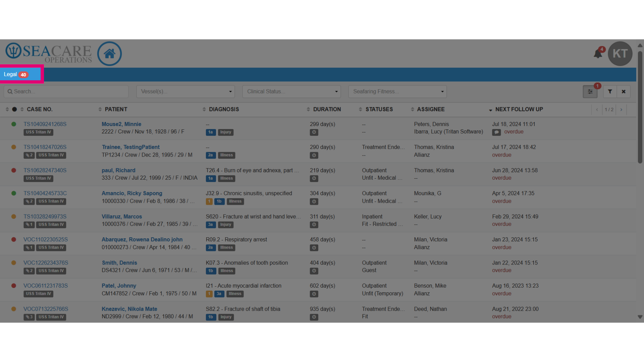Click the filter funnel icon
644x362 pixels.
(x=610, y=92)
